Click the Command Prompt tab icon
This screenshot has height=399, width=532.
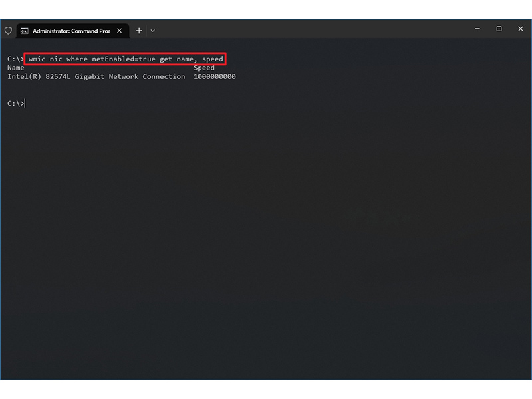tap(25, 31)
